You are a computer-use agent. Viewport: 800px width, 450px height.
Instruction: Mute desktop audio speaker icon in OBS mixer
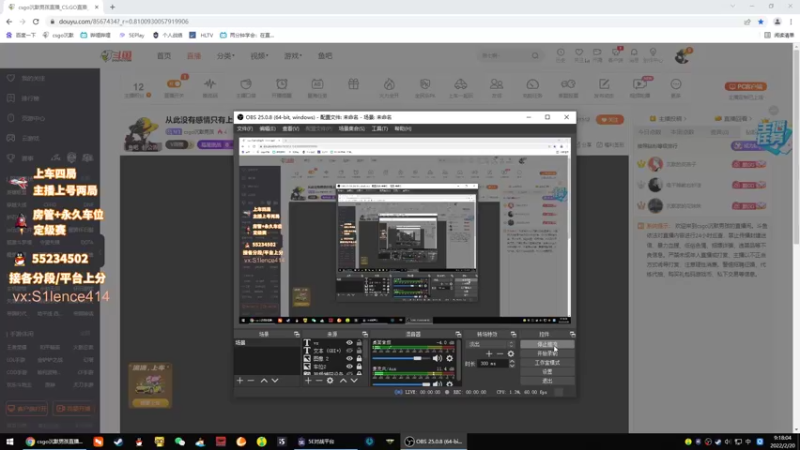coord(437,359)
